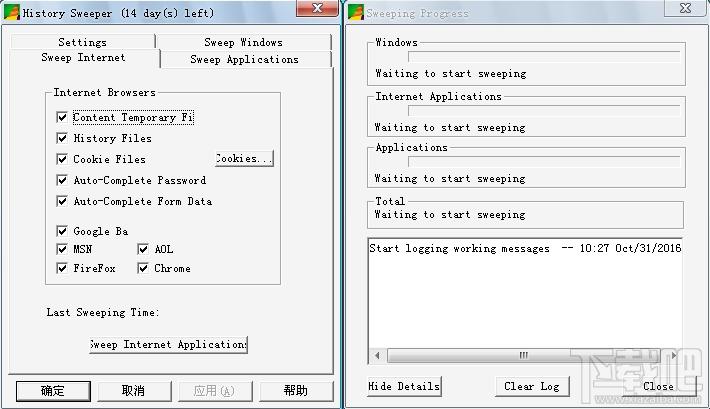Toggle the History Files checkbox
This screenshot has height=409, width=710.
tap(62, 138)
